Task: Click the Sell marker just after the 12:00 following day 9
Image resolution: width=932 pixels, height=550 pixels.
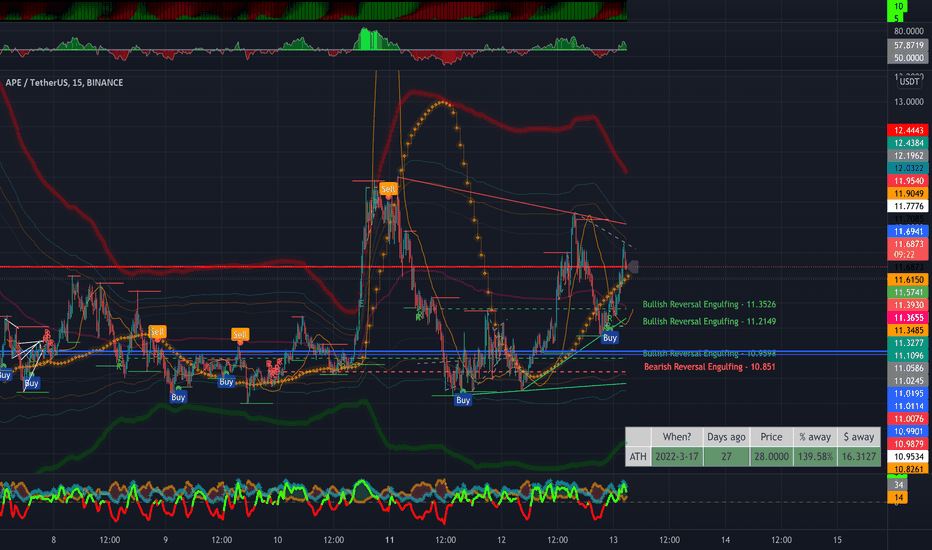Action: pyautogui.click(x=240, y=334)
